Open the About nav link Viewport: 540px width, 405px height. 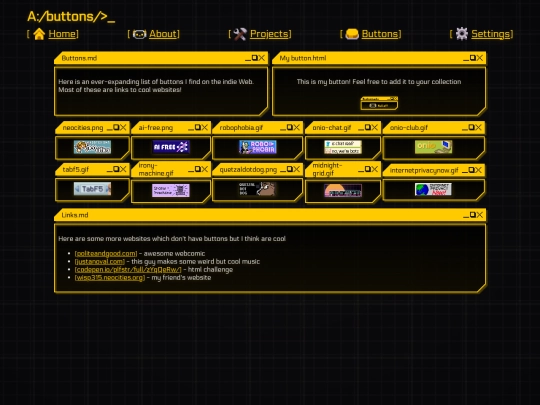(163, 34)
